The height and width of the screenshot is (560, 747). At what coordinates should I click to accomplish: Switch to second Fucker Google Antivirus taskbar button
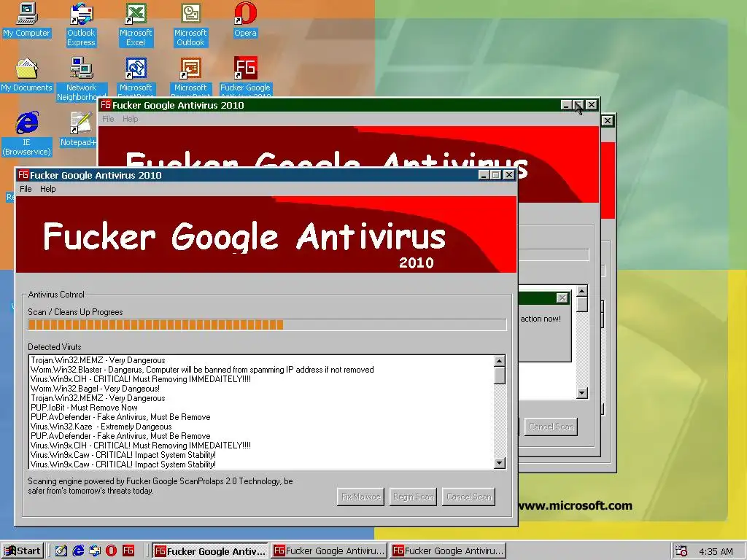click(329, 551)
